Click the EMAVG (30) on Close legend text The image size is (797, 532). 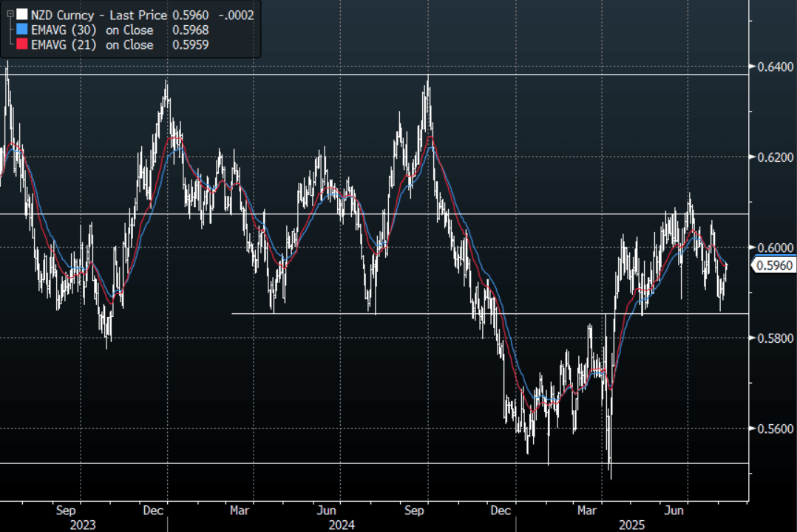[x=92, y=30]
